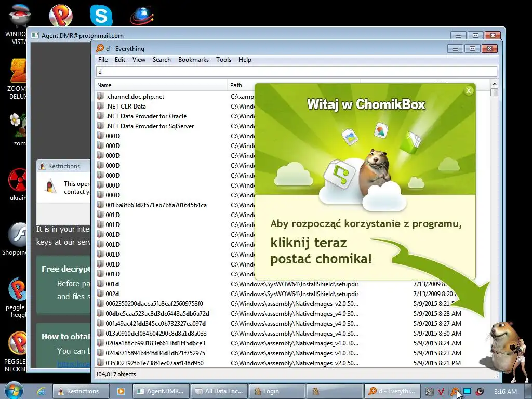Select the 001d file result

(112, 284)
